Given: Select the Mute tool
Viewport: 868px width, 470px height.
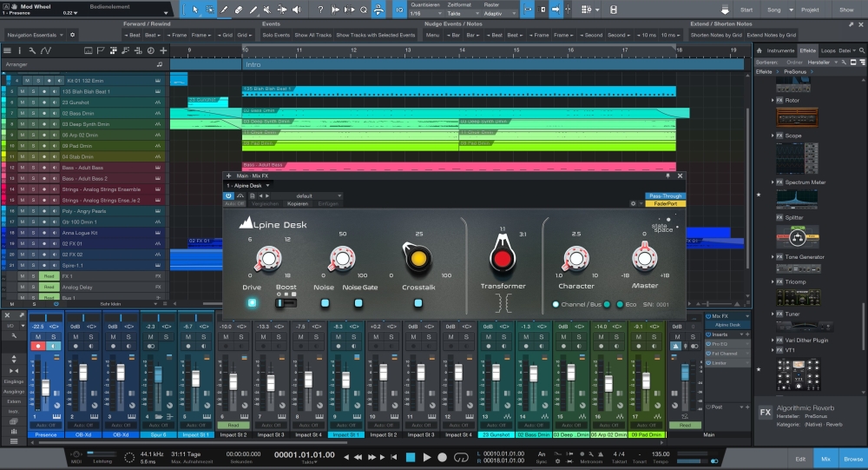Looking at the screenshot, I should (x=267, y=10).
